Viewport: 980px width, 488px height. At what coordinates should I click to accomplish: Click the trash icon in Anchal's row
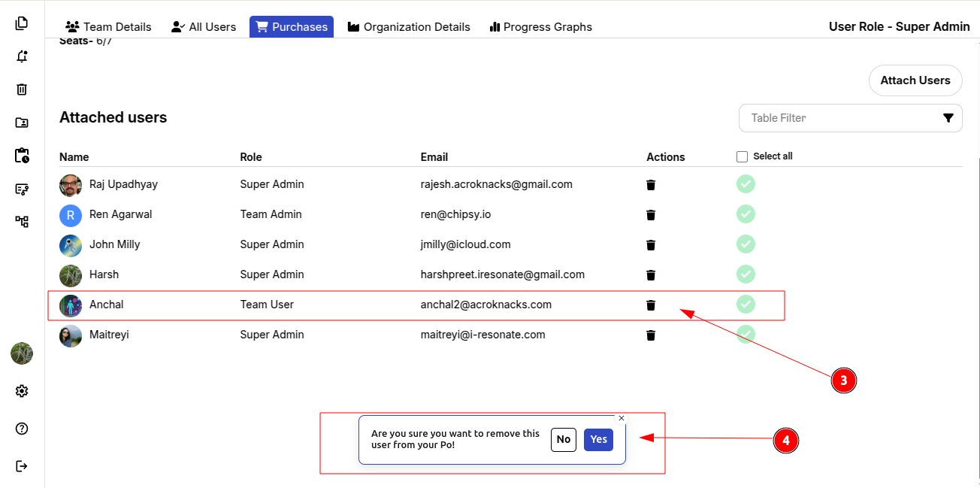pos(651,305)
